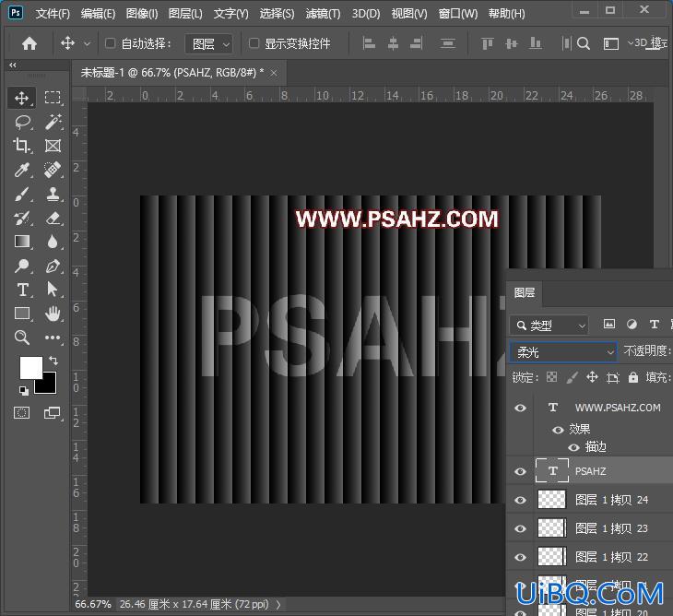
Task: Select the Dodge tool
Action: 21,266
